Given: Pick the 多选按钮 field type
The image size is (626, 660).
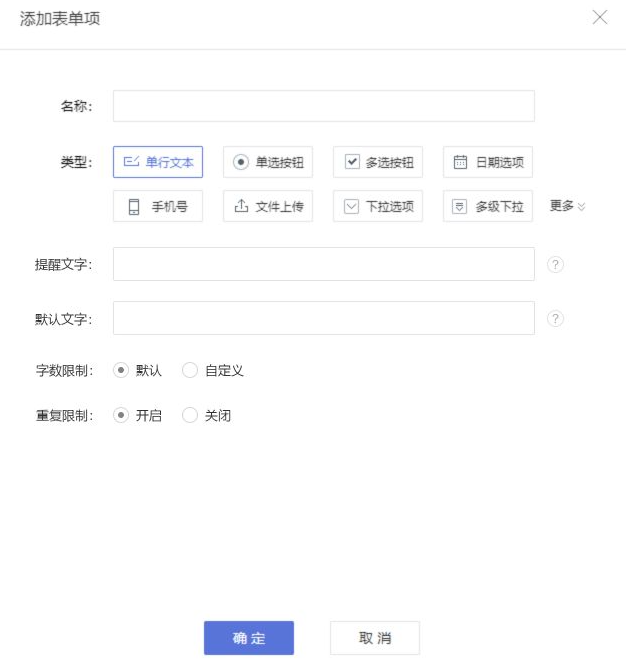Looking at the screenshot, I should tap(378, 162).
